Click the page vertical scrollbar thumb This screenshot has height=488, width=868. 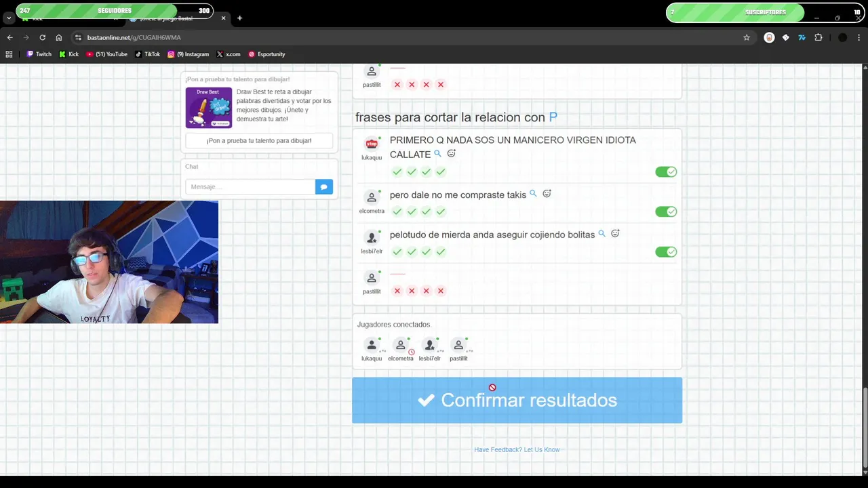pyautogui.click(x=865, y=428)
